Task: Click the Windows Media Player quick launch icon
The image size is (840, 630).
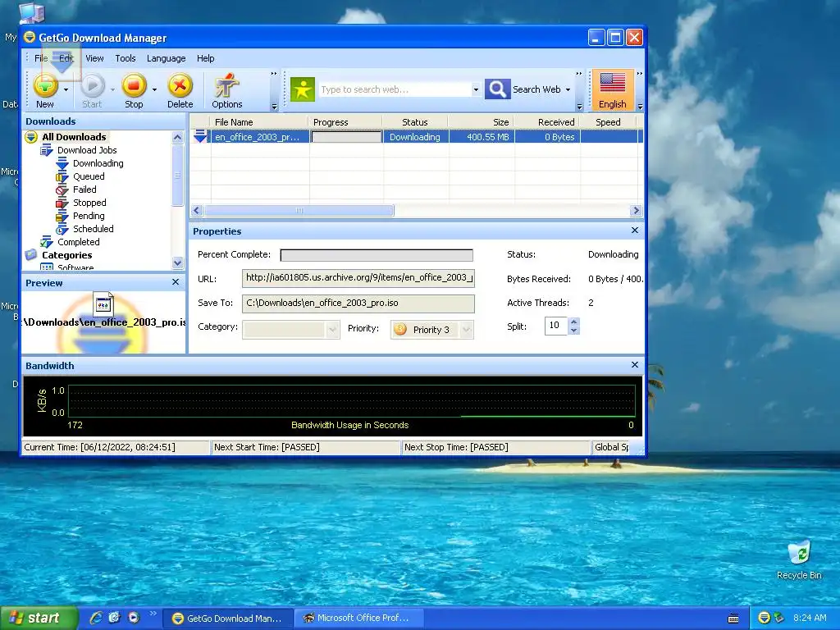Action: 134,618
